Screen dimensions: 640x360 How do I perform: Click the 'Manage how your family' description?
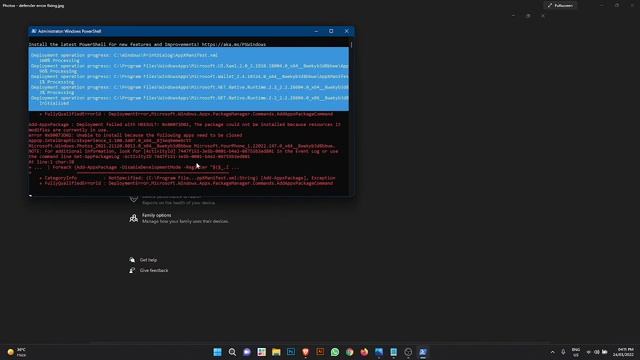pyautogui.click(x=185, y=221)
